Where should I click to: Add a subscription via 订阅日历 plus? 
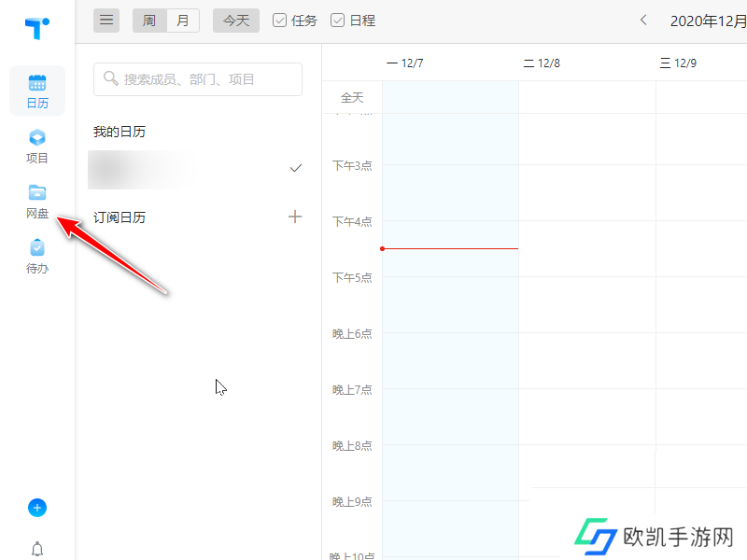[x=295, y=217]
